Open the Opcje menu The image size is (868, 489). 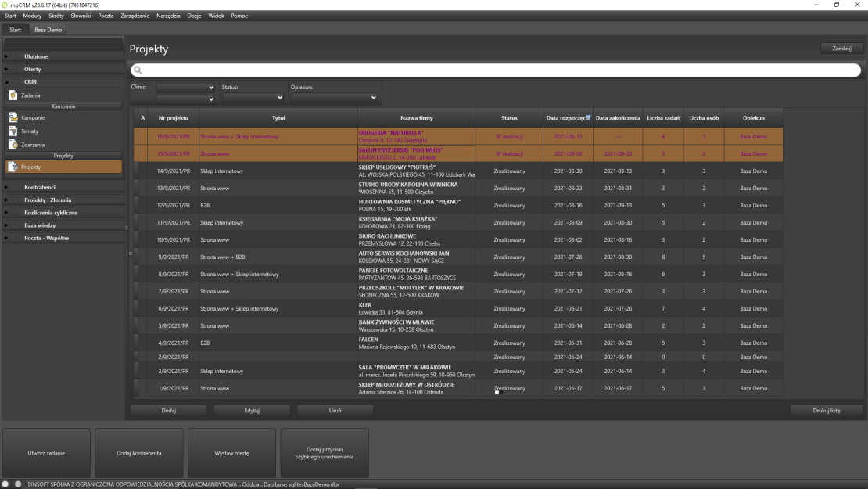[x=194, y=16]
